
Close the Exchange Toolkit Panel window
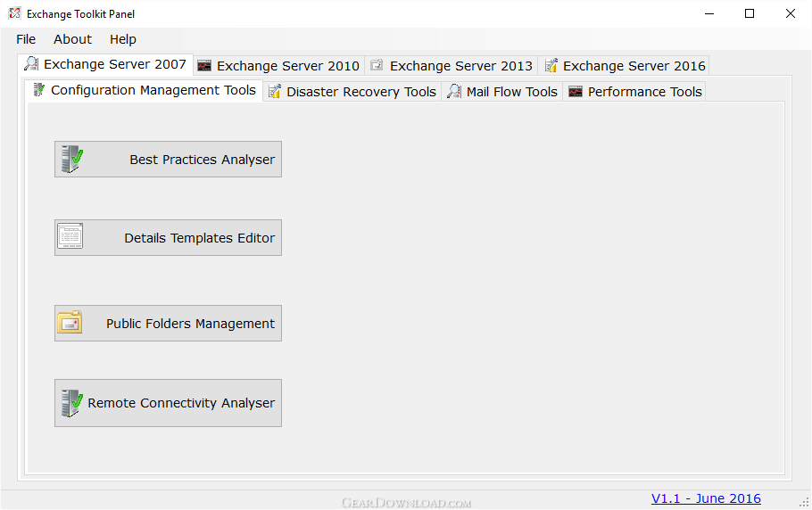(791, 14)
